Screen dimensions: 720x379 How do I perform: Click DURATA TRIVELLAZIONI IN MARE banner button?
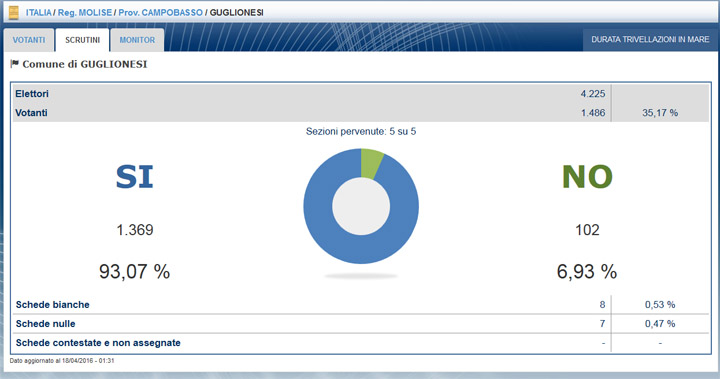coord(650,40)
